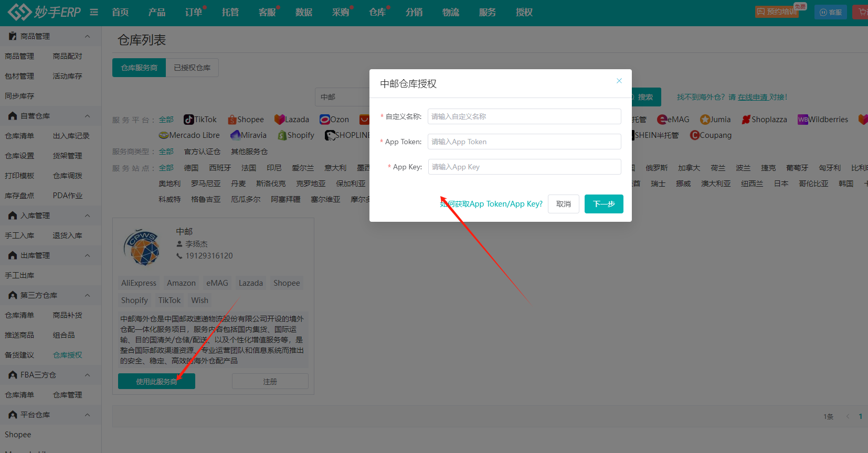868x453 pixels.
Task: Open the 预约培训 training booking button
Action: pos(777,12)
